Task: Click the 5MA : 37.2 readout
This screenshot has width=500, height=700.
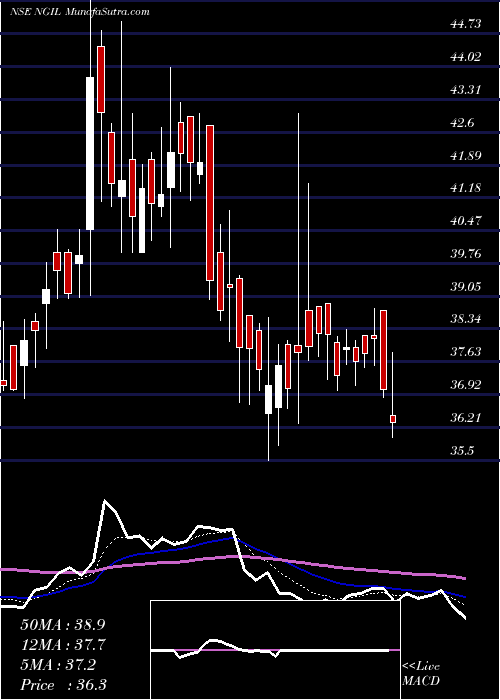Action: (x=58, y=665)
